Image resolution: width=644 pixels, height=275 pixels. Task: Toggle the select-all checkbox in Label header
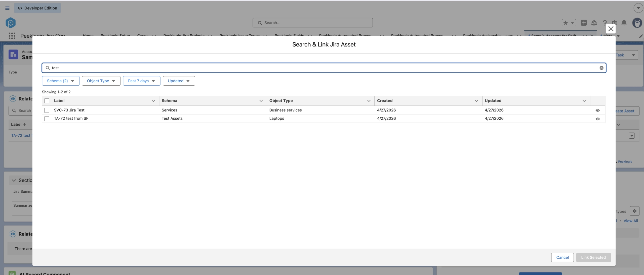pyautogui.click(x=47, y=101)
